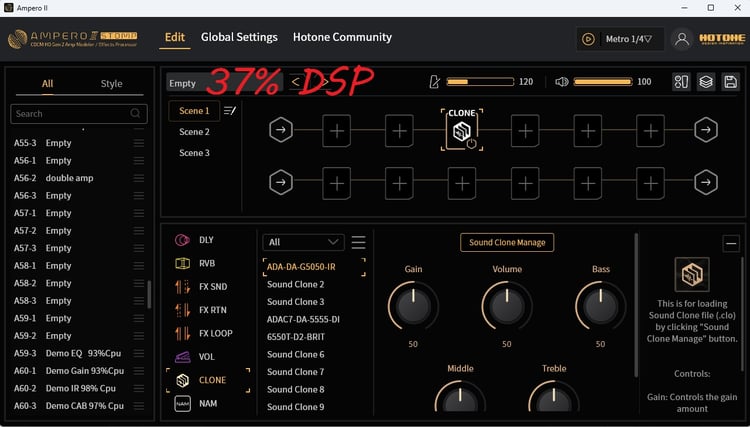This screenshot has width=750, height=427.
Task: Open the scene list edit icon
Action: (230, 111)
